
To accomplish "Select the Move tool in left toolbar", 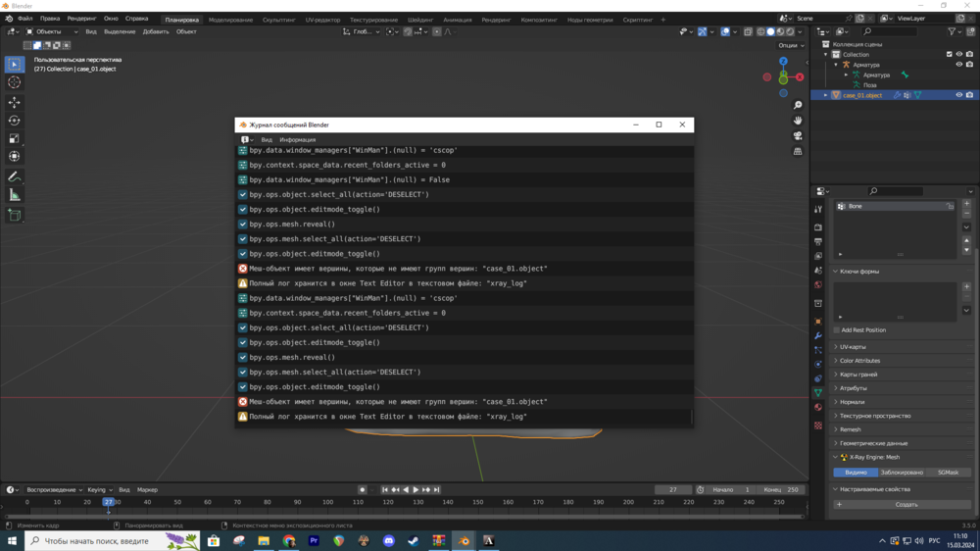I will 15,102.
